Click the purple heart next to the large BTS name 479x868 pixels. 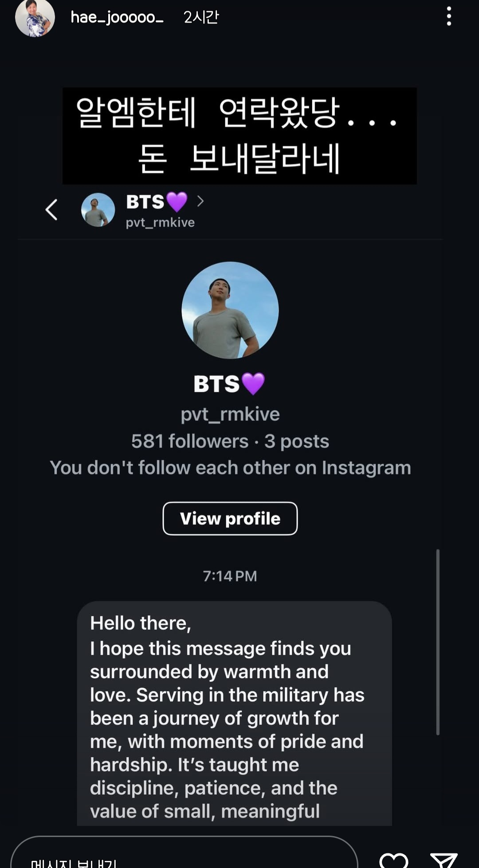point(253,384)
